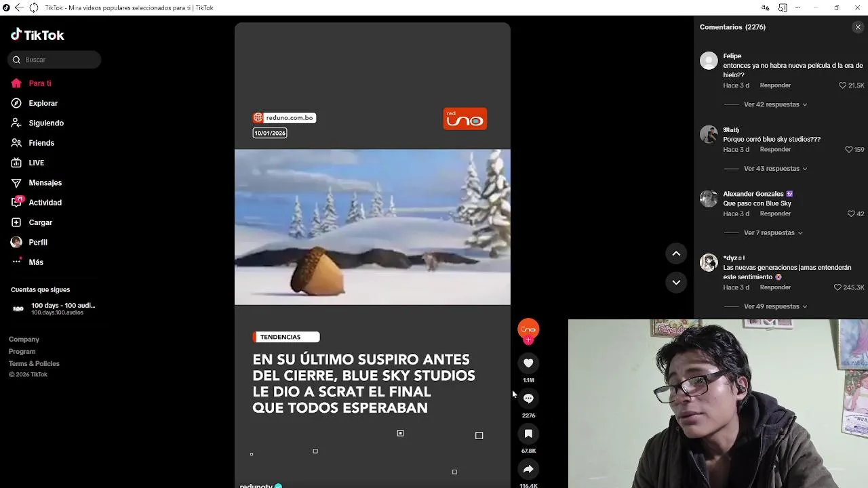
Task: Open Alexander Gonzales' profile name
Action: (753, 194)
